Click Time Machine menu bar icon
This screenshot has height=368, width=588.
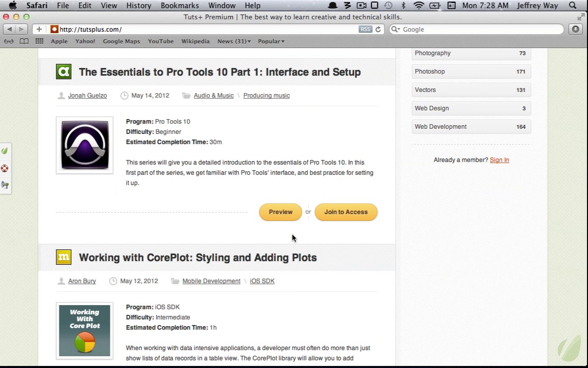[388, 5]
